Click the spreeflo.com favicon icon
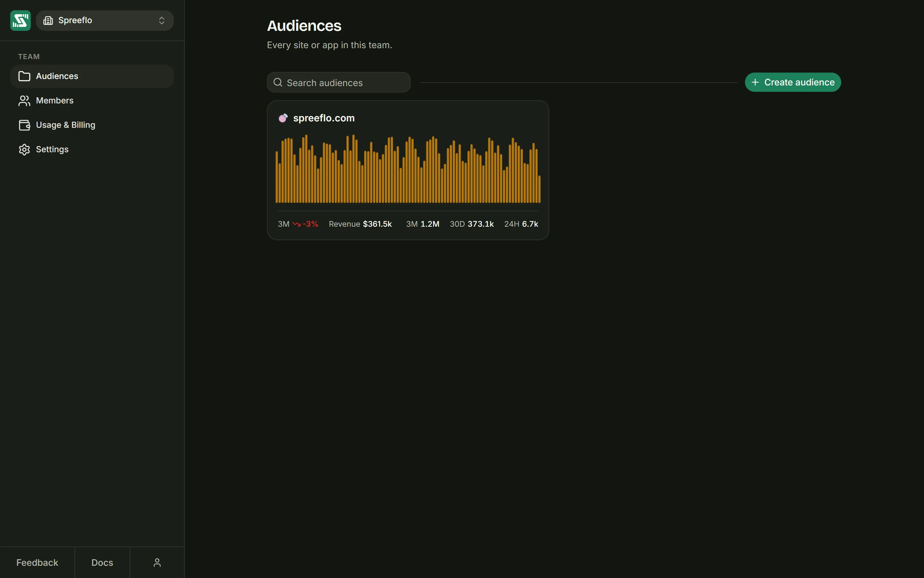This screenshot has width=924, height=578. [x=283, y=118]
